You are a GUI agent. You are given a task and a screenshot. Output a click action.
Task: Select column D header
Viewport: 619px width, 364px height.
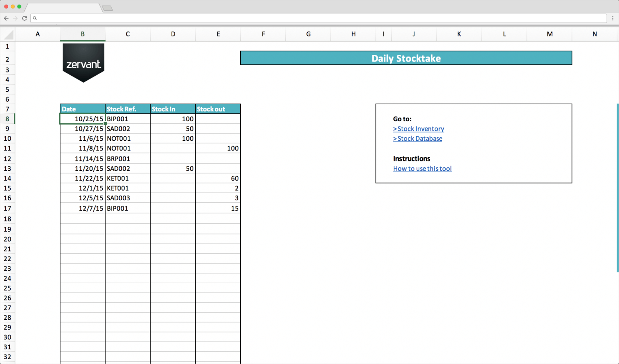pyautogui.click(x=173, y=34)
